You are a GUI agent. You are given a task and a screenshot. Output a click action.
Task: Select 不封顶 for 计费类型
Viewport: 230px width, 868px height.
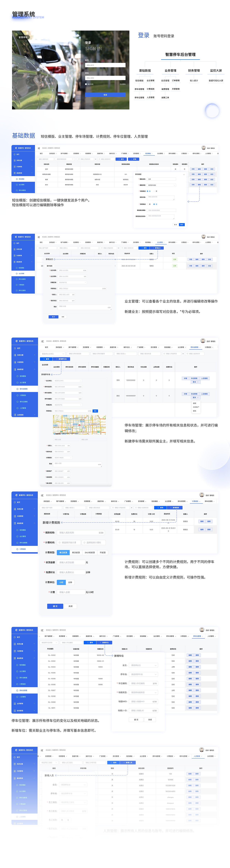pos(103,553)
